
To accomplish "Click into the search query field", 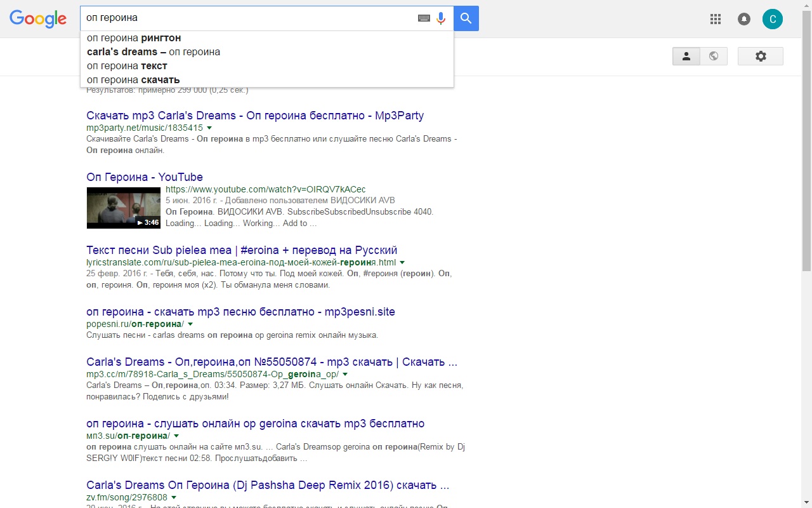I will (x=247, y=18).
